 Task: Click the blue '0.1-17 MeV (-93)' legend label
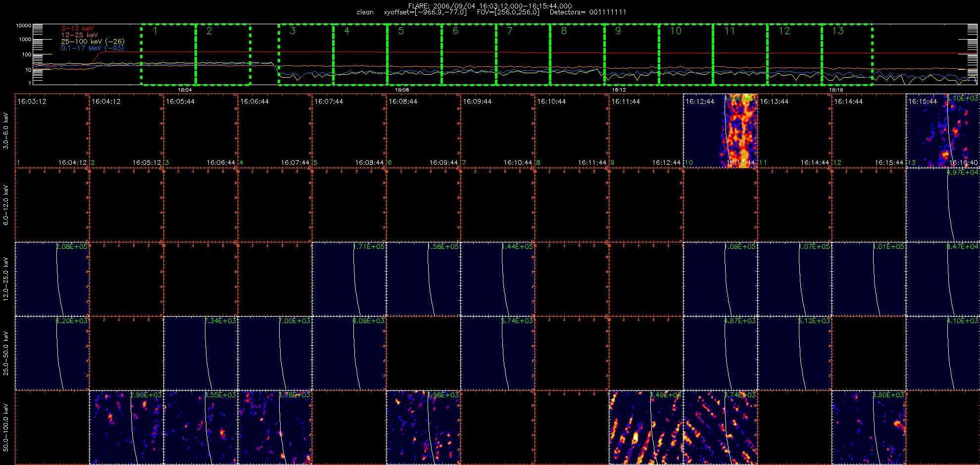coord(93,48)
